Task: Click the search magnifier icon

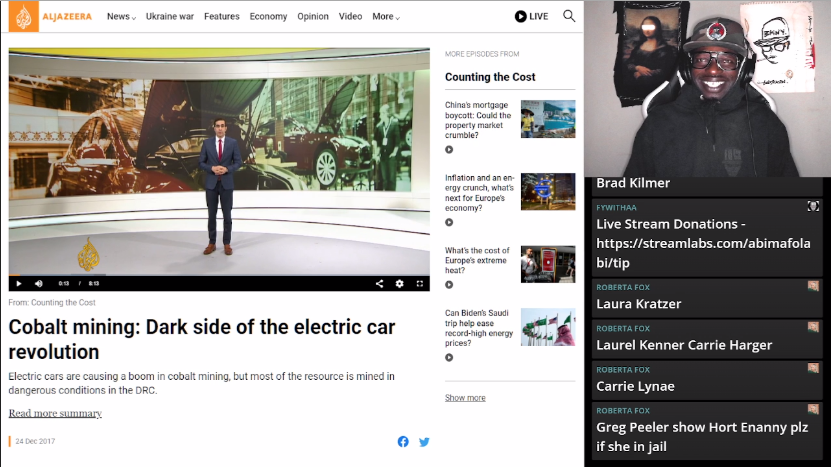Action: click(x=569, y=16)
